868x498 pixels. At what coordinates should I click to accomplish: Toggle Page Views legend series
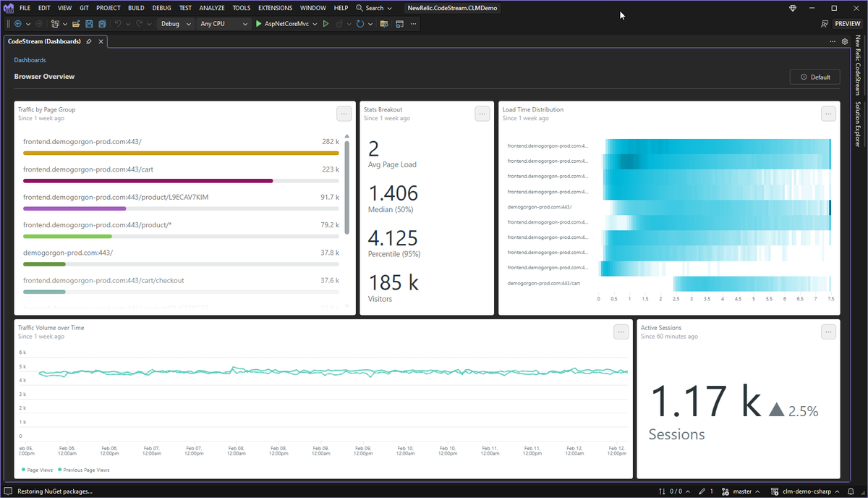(x=36, y=470)
